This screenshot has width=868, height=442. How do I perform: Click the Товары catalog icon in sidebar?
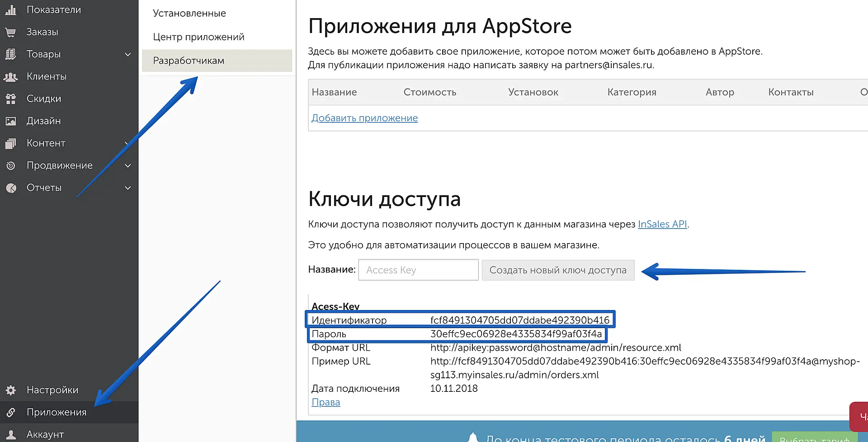pos(10,54)
